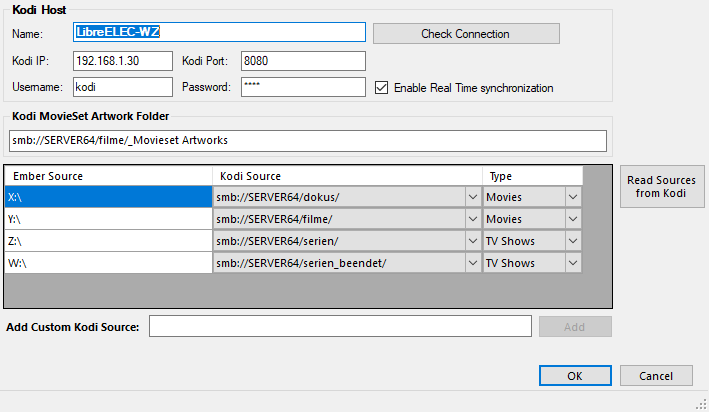Click the Cancel button
Viewport: 709px width, 412px height.
click(x=656, y=376)
